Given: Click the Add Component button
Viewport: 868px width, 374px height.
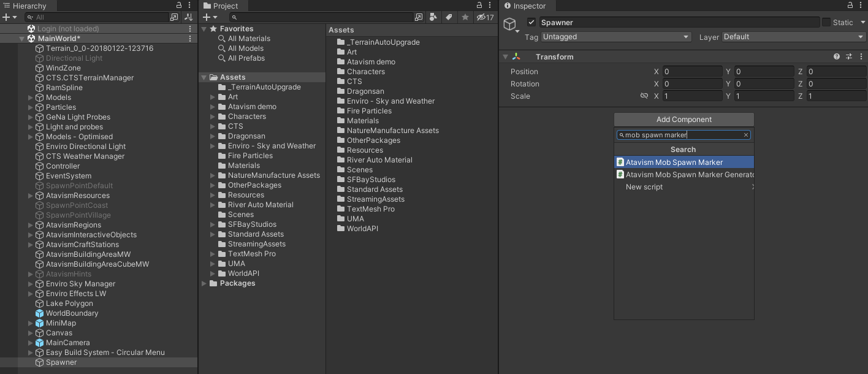Looking at the screenshot, I should pyautogui.click(x=683, y=120).
